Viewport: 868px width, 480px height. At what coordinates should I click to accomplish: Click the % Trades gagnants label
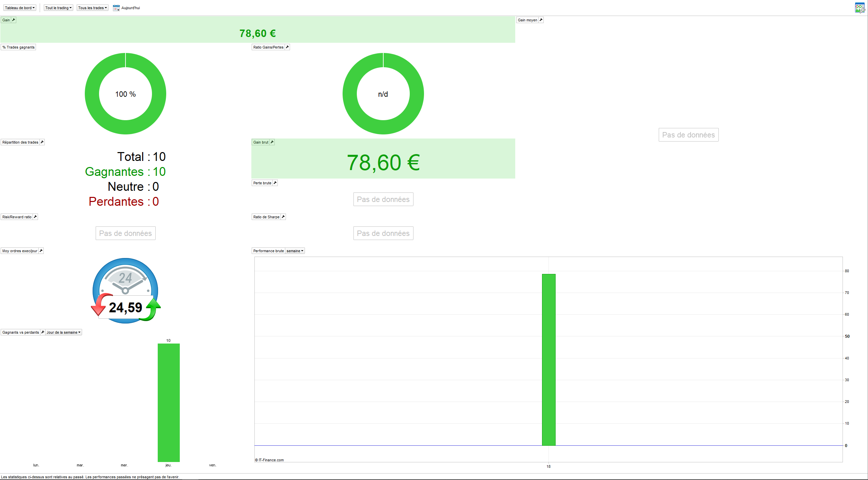click(18, 47)
